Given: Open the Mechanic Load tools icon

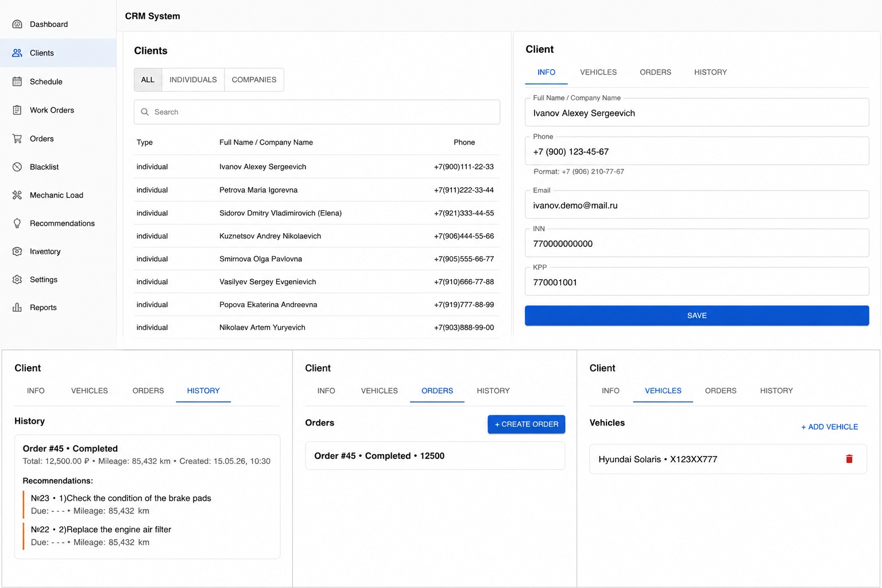Looking at the screenshot, I should (x=17, y=195).
